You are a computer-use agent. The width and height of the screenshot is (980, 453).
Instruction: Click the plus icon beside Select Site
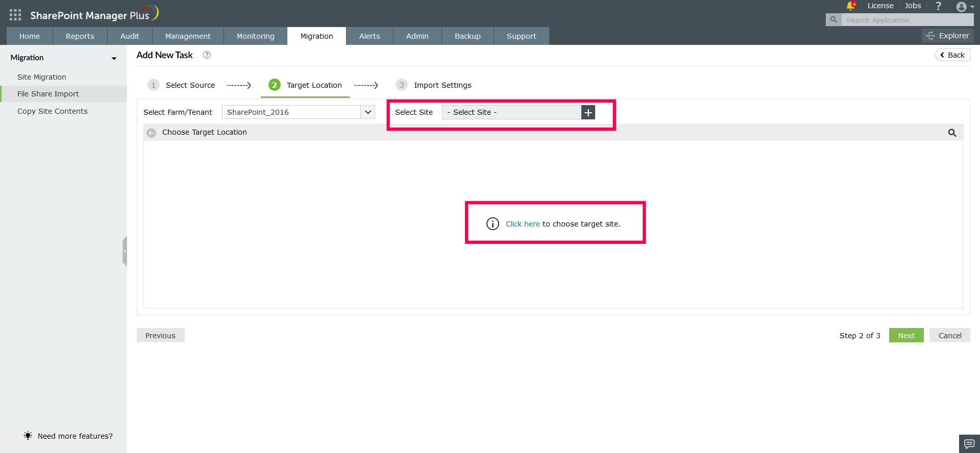click(x=588, y=112)
